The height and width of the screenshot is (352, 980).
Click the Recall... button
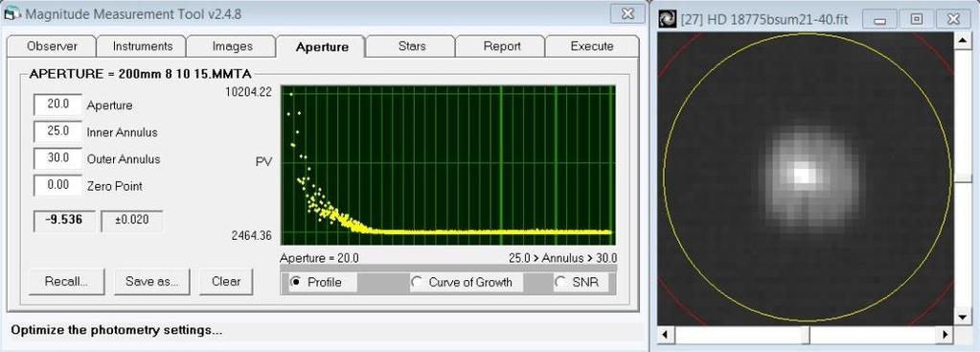[x=66, y=281]
